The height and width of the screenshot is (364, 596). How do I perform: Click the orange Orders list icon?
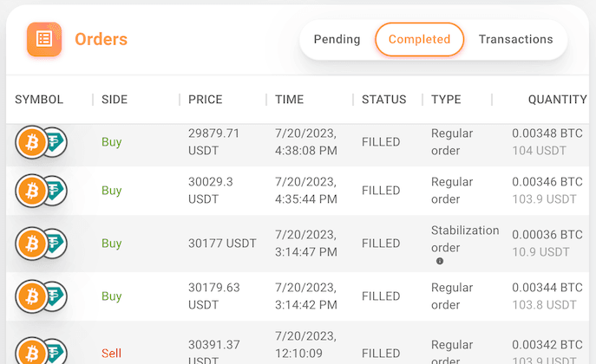(x=44, y=39)
